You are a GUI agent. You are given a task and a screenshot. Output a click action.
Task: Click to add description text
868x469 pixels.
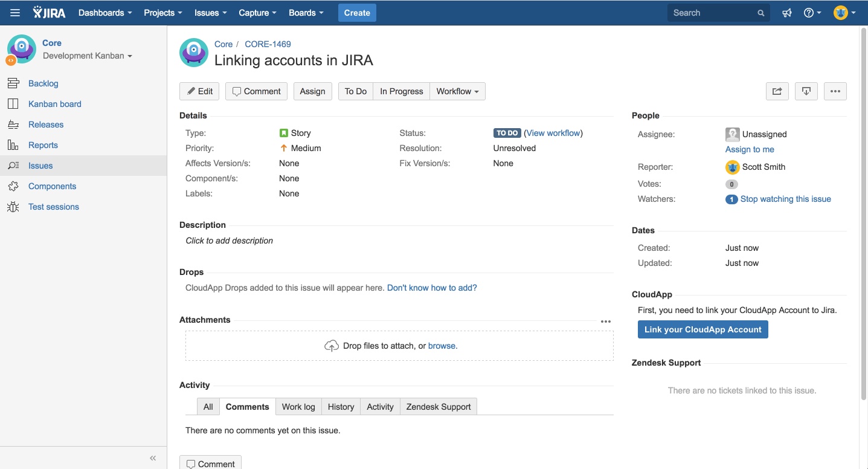pyautogui.click(x=229, y=241)
